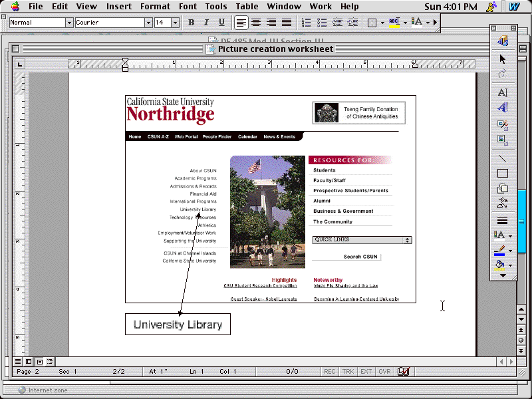Insert WordArt from the floating toolbar
Image resolution: width=532 pixels, height=399 pixels.
(x=503, y=107)
